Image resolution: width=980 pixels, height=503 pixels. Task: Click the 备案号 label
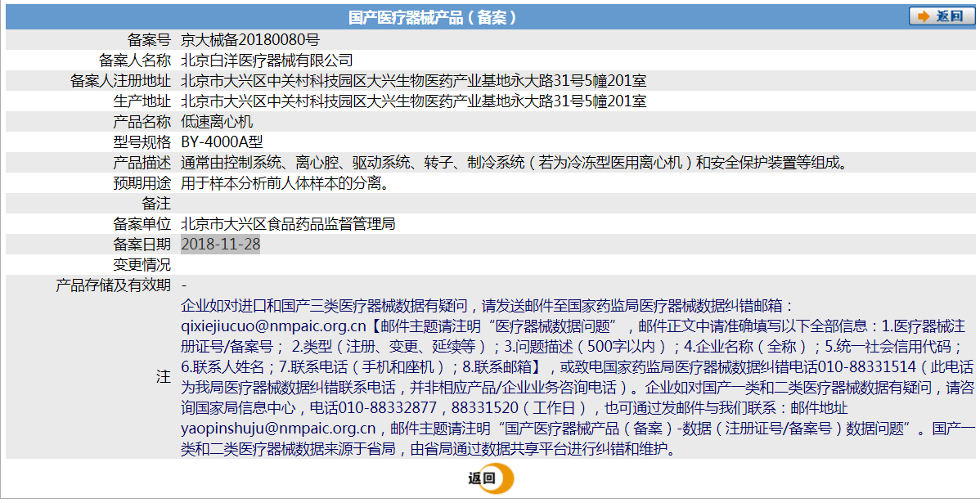pyautogui.click(x=150, y=40)
